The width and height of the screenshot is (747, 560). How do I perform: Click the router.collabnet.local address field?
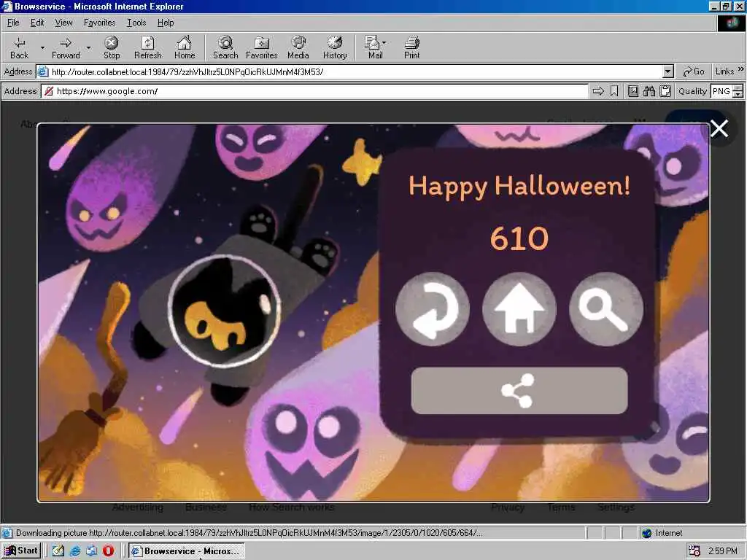(355, 72)
